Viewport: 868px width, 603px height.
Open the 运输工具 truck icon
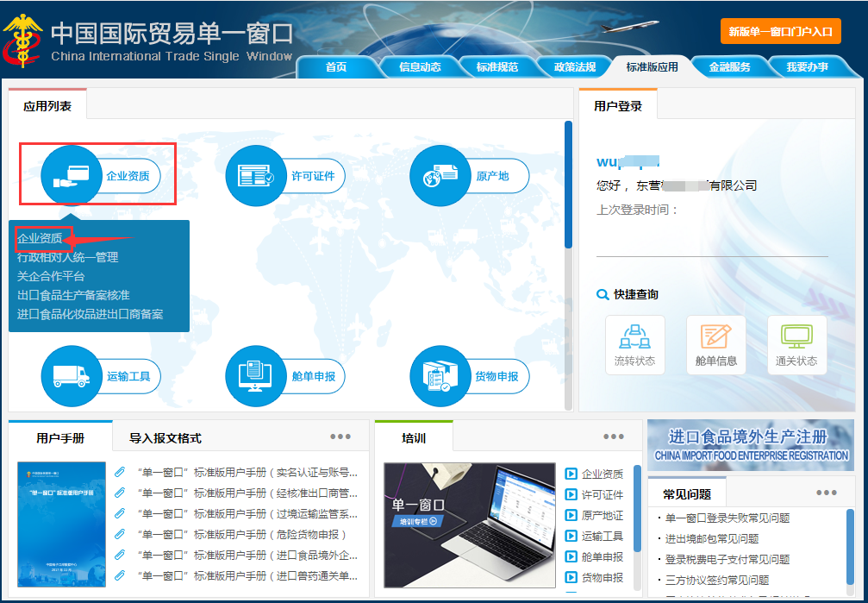click(71, 376)
